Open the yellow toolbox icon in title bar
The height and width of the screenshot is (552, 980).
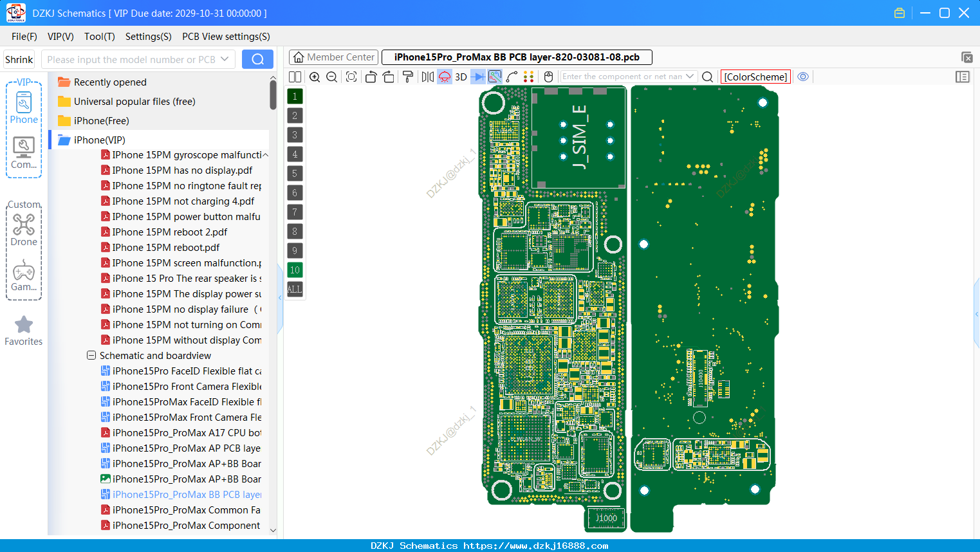click(x=900, y=13)
